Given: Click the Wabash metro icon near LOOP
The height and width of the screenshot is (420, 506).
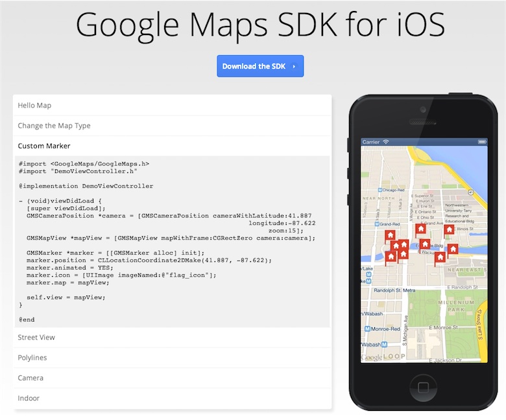Looking at the screenshot, I should tap(384, 345).
